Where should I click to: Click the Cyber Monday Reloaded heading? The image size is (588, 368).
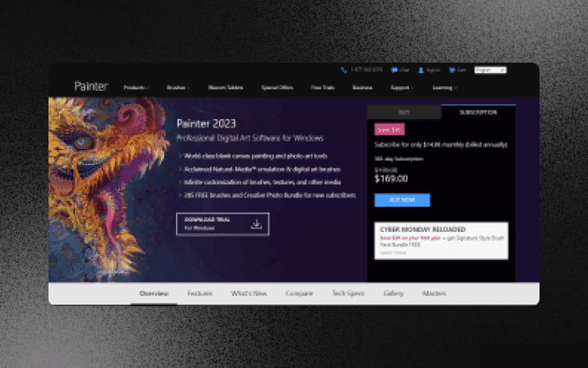422,229
